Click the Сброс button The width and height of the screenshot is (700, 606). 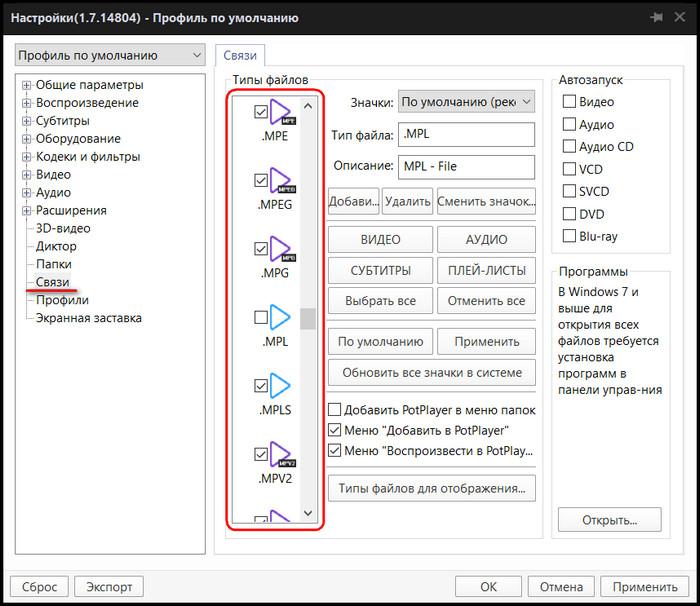[39, 586]
